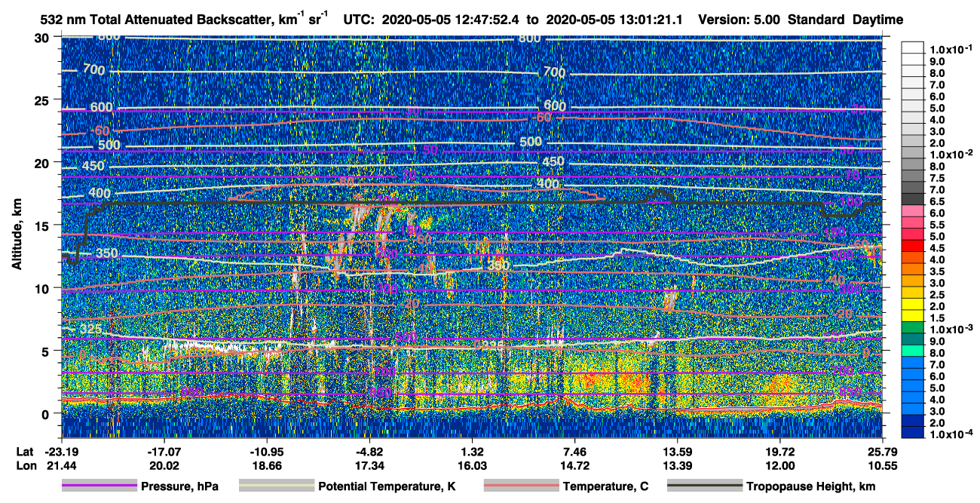Select latitude value '-4.82'
This screenshot has height=503, width=980.
tap(369, 452)
